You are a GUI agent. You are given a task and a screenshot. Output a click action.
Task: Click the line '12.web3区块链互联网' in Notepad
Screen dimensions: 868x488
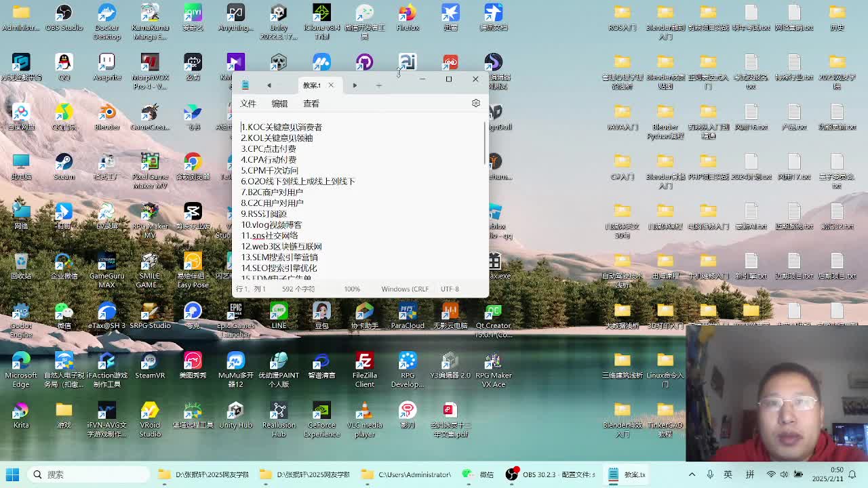coord(281,246)
